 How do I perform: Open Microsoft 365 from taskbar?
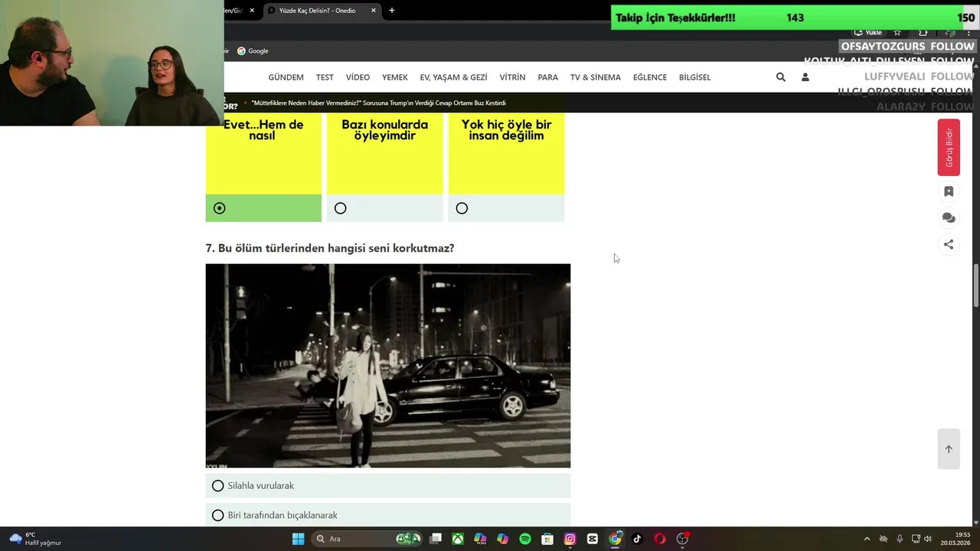coord(480,539)
